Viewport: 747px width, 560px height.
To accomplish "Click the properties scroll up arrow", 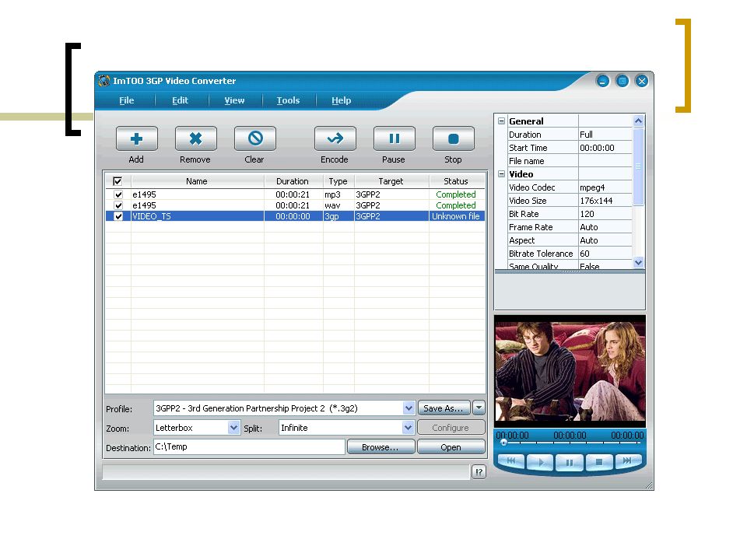I will click(638, 121).
